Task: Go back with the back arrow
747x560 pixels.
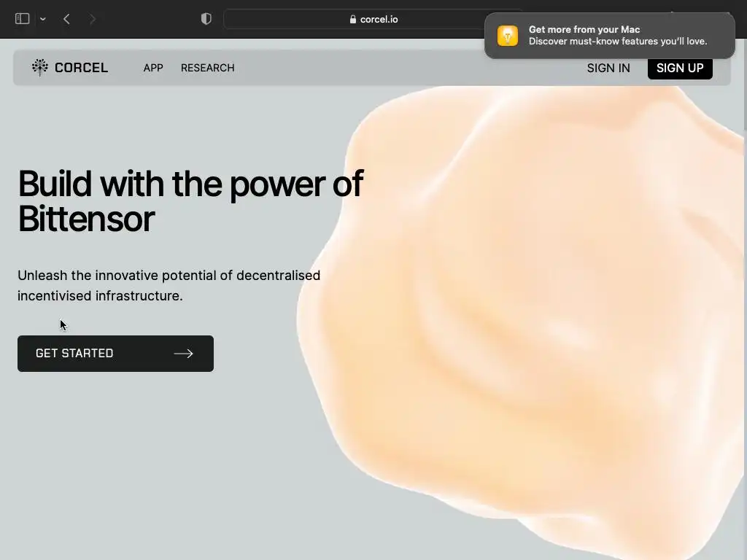Action: [66, 19]
